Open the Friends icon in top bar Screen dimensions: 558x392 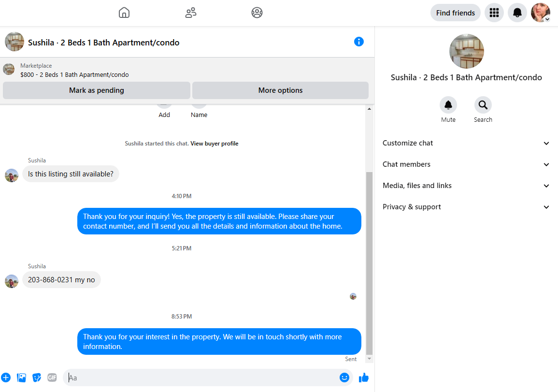tap(191, 13)
